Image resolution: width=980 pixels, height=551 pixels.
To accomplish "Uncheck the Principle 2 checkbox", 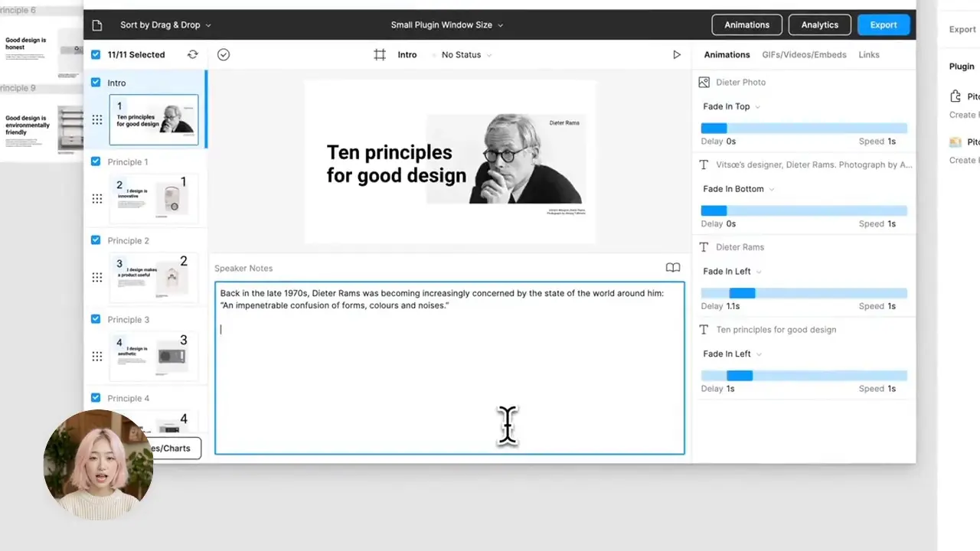I will [x=95, y=240].
